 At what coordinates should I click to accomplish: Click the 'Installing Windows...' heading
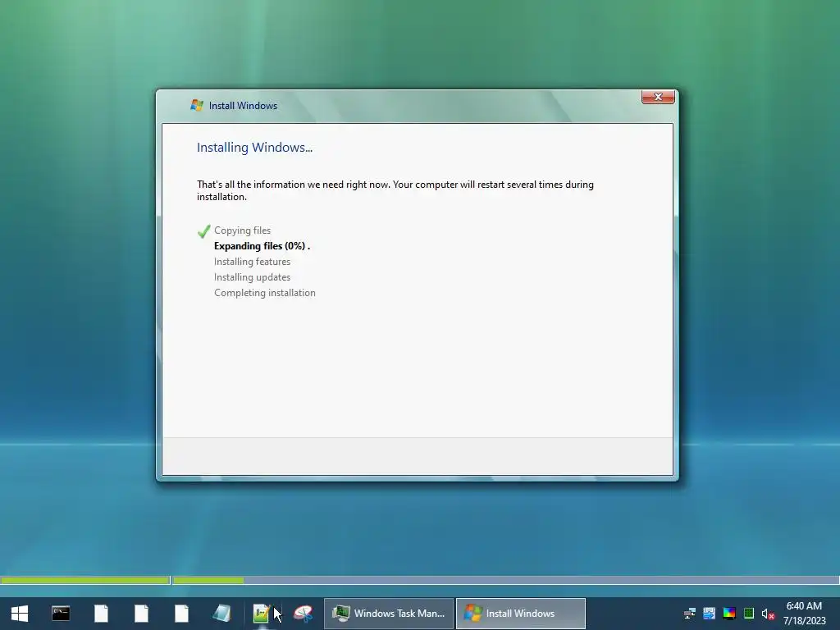(x=254, y=148)
